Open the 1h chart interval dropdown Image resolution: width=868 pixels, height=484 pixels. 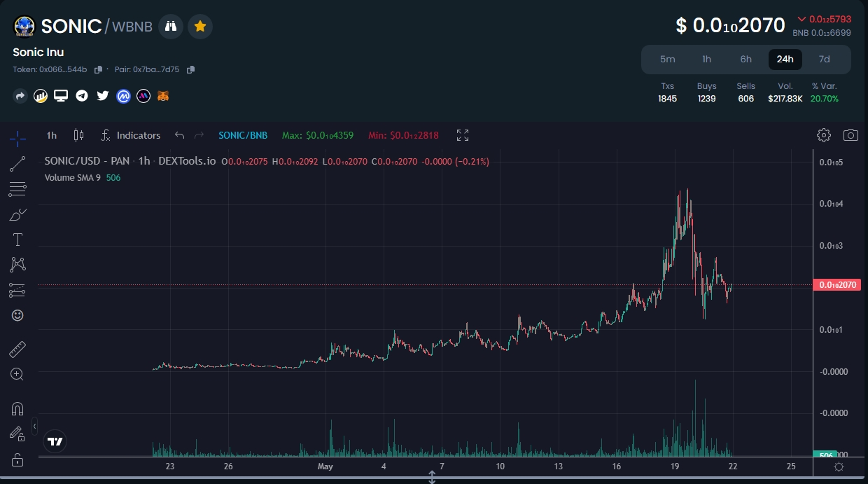(x=52, y=135)
